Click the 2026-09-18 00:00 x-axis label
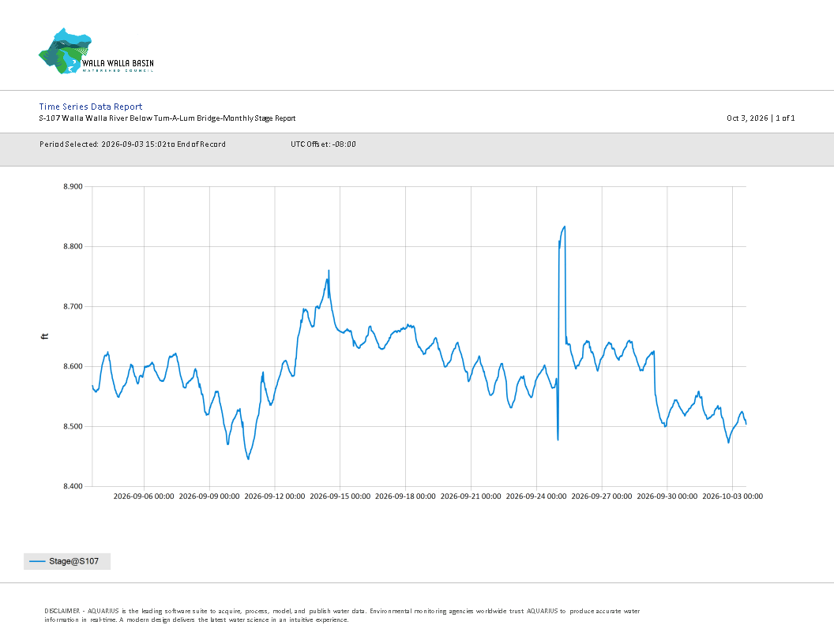Screen dimensions: 834x644 point(405,496)
